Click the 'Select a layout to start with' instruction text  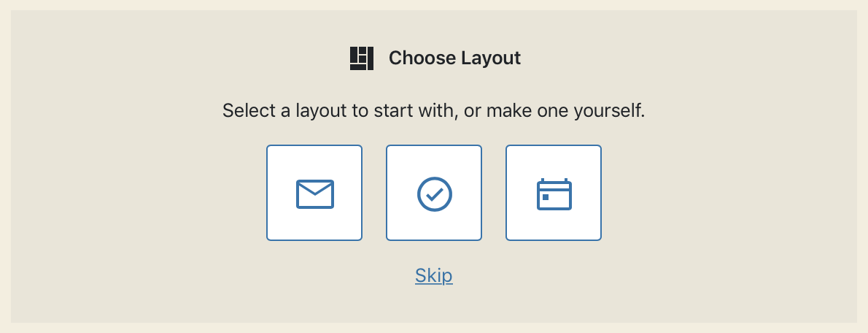tap(434, 111)
